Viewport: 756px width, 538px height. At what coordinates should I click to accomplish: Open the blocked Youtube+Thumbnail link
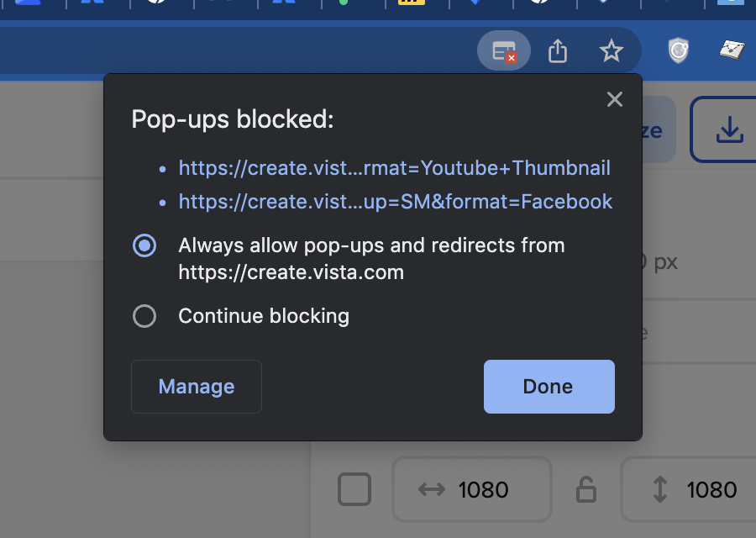395,168
